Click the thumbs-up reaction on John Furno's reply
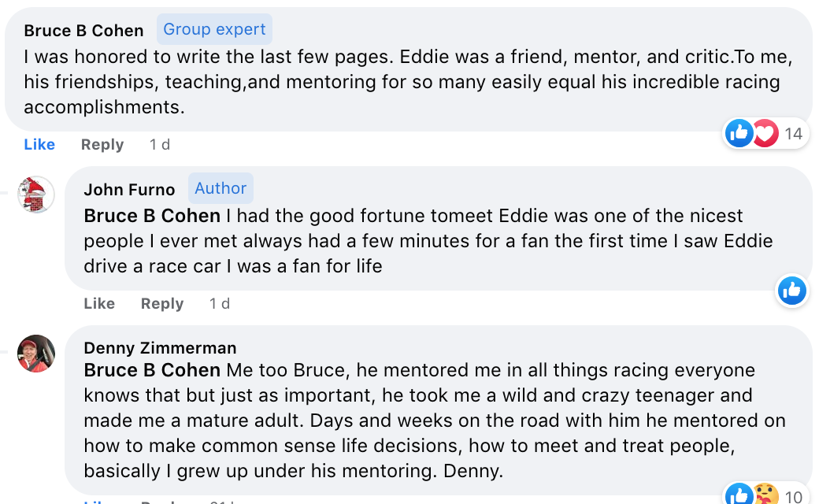 (x=792, y=291)
